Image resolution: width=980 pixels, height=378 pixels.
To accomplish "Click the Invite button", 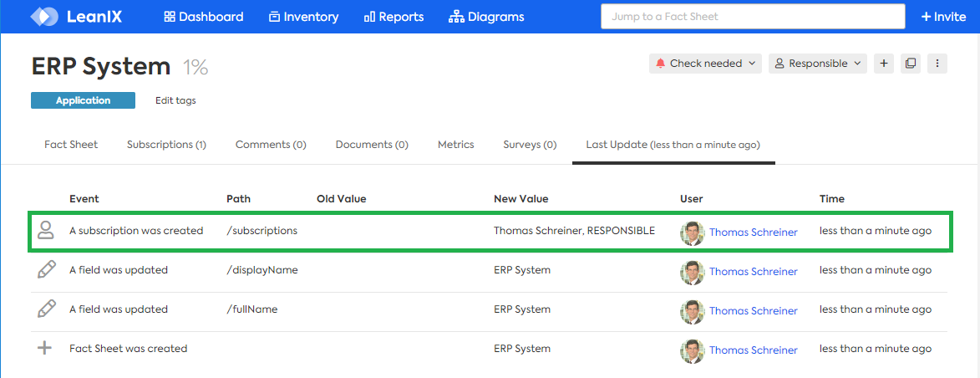I will 944,17.
